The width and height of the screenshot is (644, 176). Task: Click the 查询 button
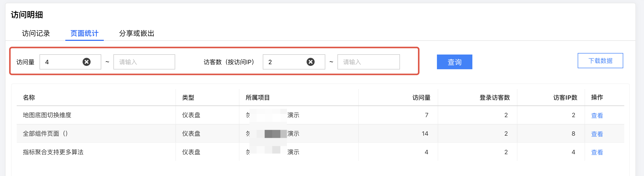(454, 62)
